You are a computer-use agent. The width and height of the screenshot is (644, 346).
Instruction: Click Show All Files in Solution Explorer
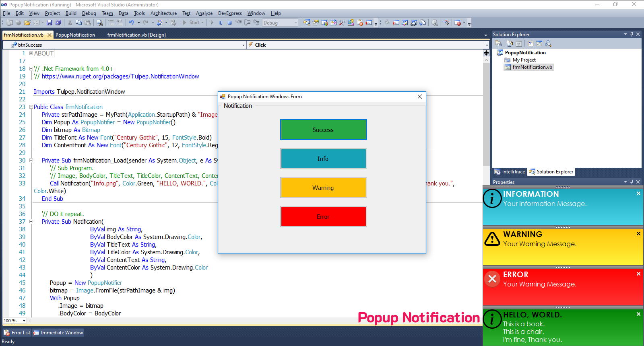coord(510,43)
